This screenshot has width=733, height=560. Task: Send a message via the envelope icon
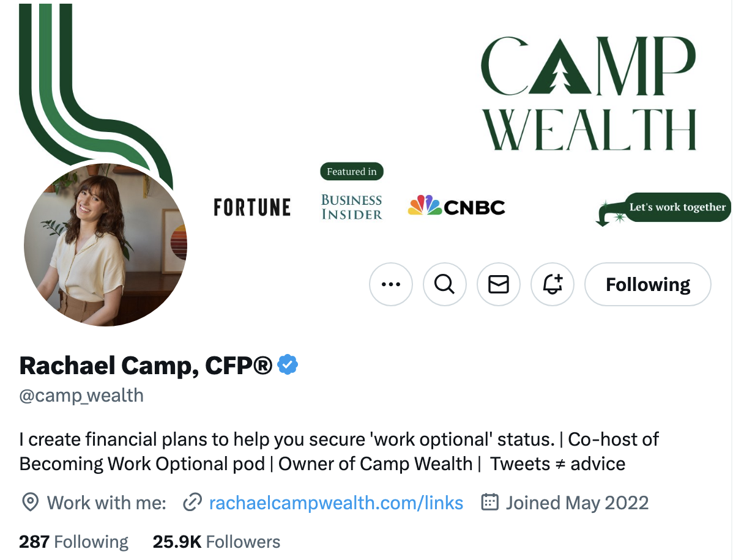tap(498, 284)
